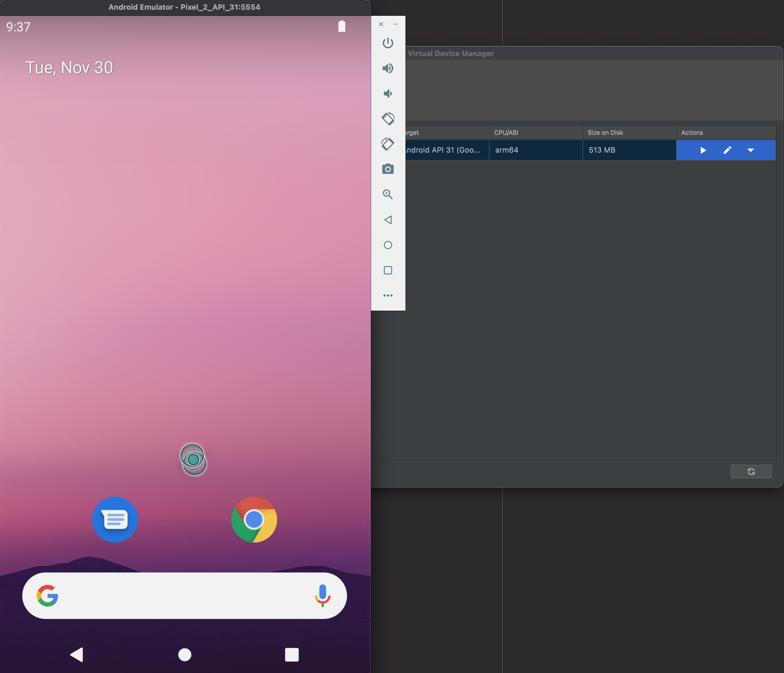This screenshot has width=784, height=673.
Task: Take a screenshot of the emulator screen
Action: 388,169
